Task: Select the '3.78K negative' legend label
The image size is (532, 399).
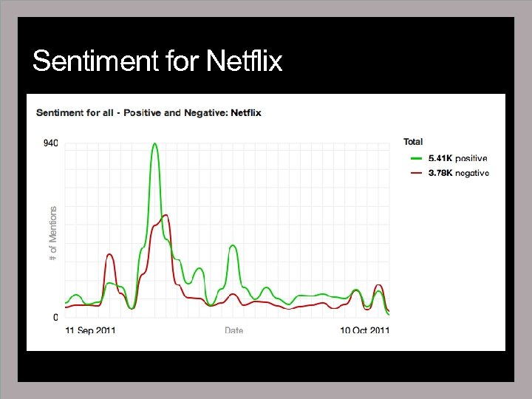Action: [x=458, y=173]
